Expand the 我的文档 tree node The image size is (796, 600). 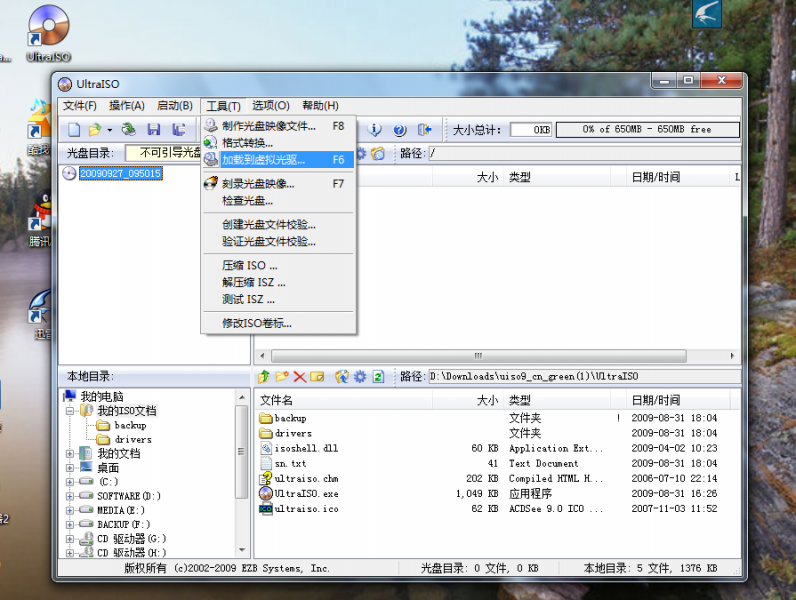[x=70, y=453]
